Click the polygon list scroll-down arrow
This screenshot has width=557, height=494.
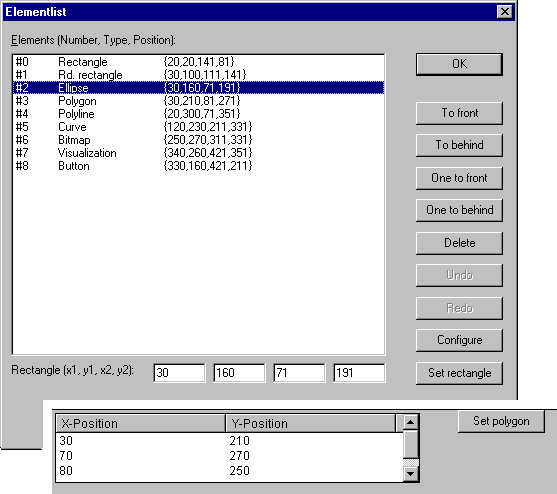coord(411,474)
